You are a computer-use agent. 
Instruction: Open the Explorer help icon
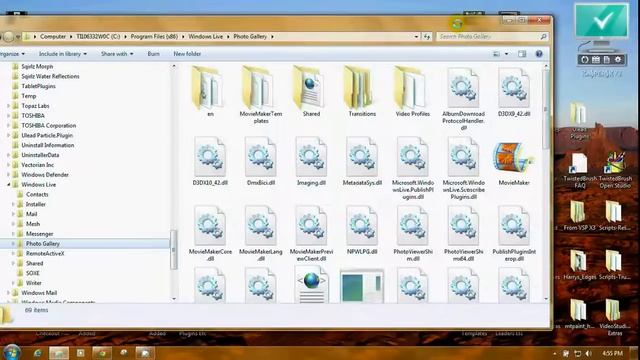(x=539, y=54)
